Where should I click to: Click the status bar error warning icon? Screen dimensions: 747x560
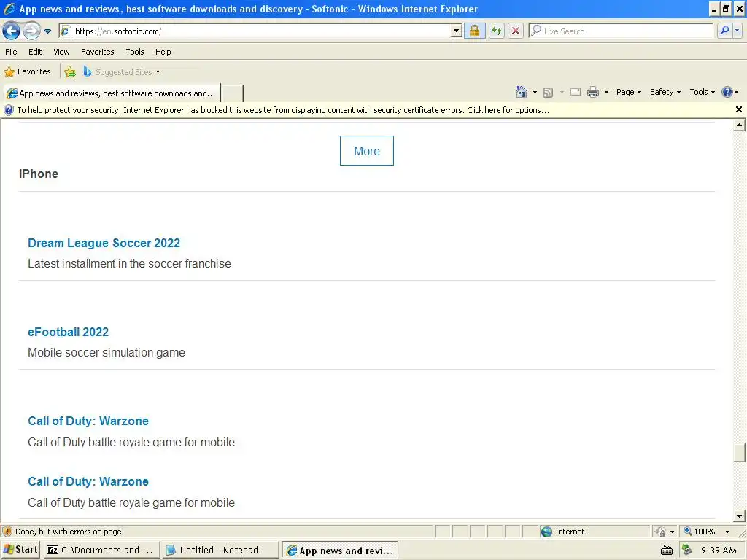pos(7,532)
